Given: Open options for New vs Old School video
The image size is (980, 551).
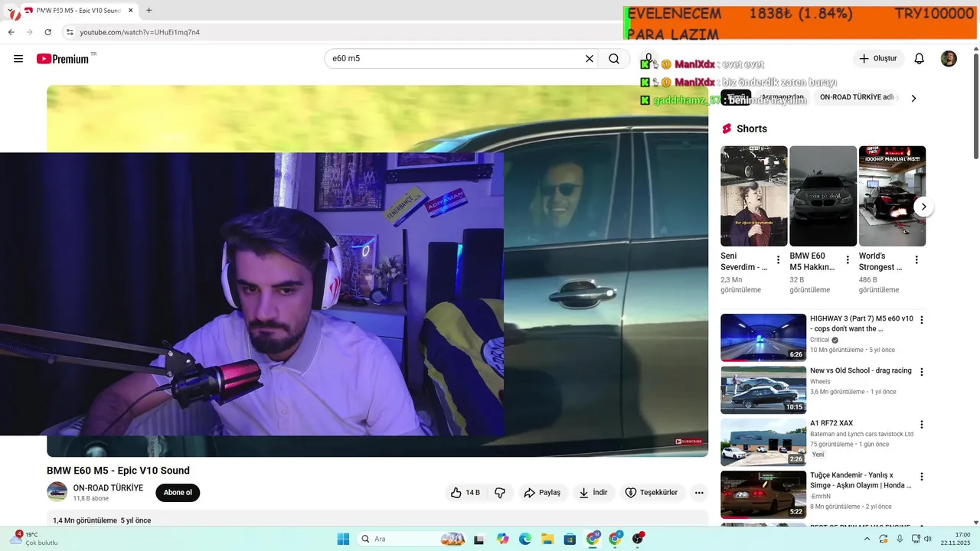Looking at the screenshot, I should coord(922,372).
